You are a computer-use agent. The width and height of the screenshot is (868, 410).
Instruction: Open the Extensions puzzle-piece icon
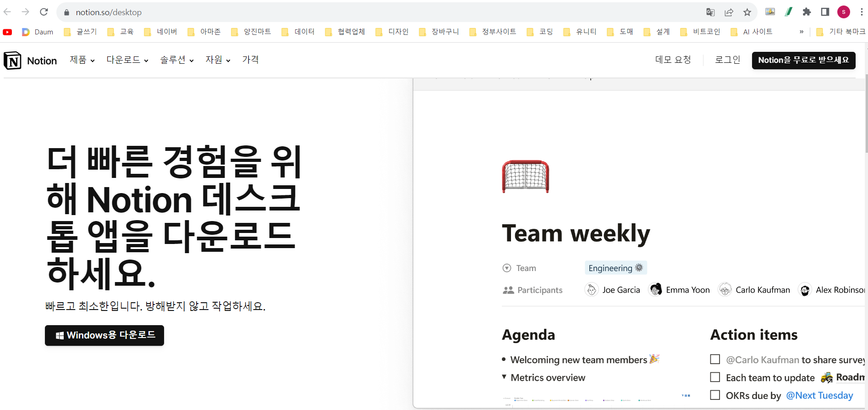pos(807,12)
